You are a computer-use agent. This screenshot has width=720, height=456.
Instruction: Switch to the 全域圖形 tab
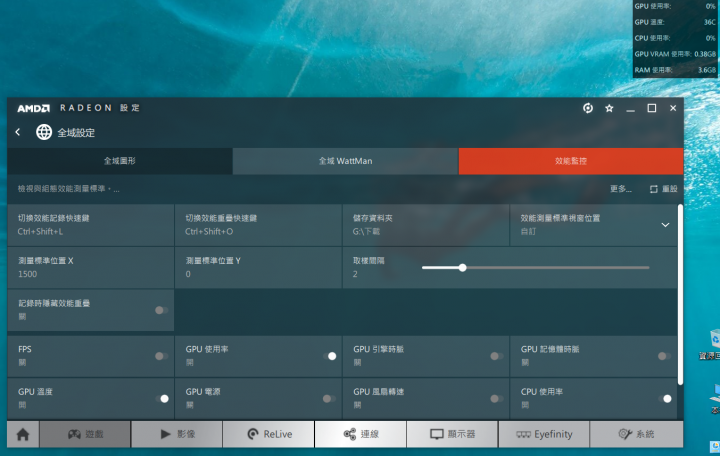coord(119,161)
